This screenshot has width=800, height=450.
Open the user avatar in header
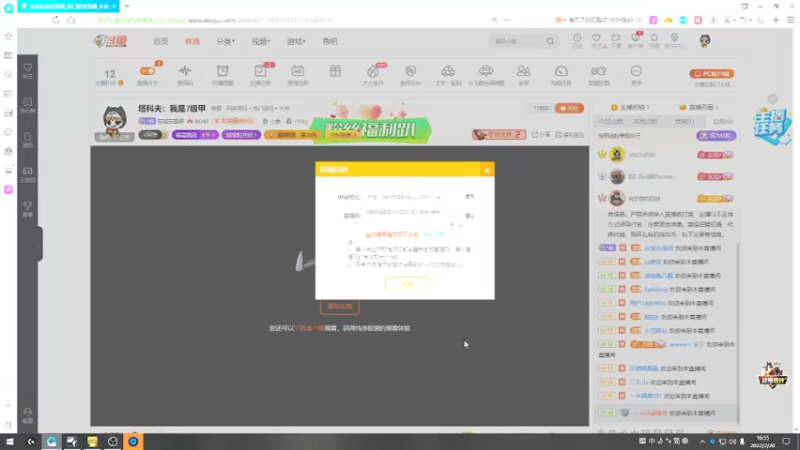[x=705, y=41]
